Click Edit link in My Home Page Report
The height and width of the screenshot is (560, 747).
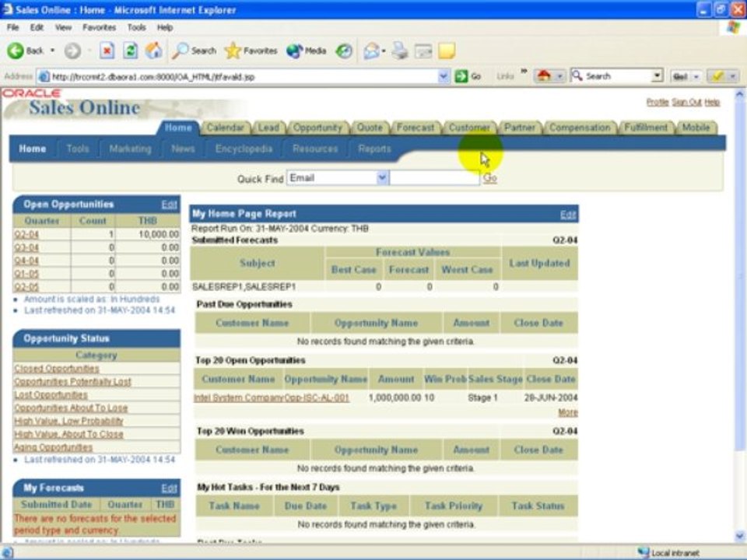point(568,215)
